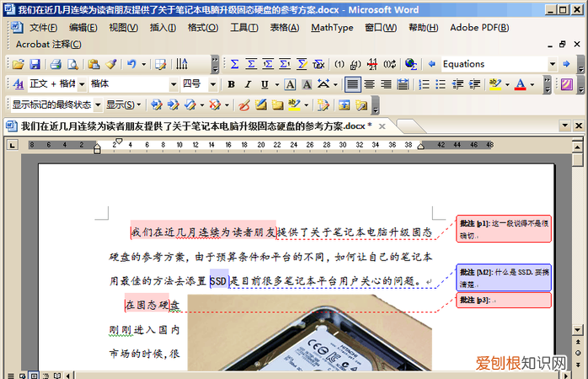Go to previous equation arrow
Viewport: 588px width, 379px height.
[x=431, y=64]
